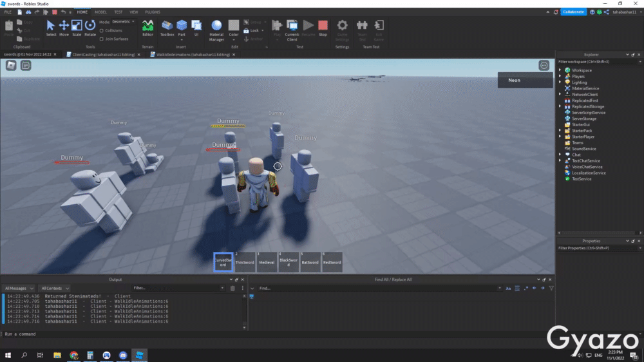Open Material Manager
This screenshot has width=644, height=362.
(216, 30)
